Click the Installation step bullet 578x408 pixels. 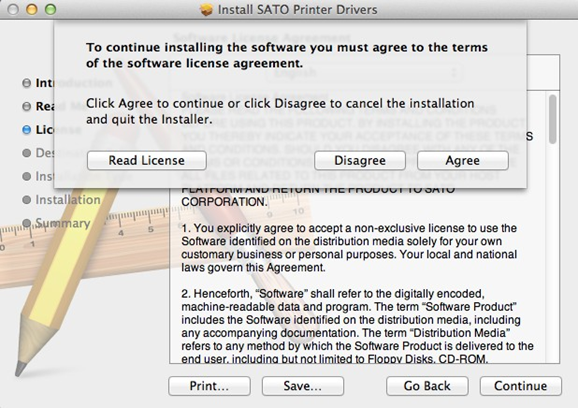click(x=27, y=200)
